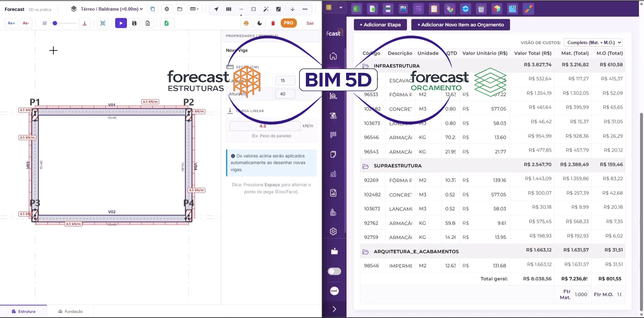This screenshot has width=644, height=318.
Task: Collapse the ARQUITETURA_E_ACABAMENTOS folder
Action: click(366, 252)
